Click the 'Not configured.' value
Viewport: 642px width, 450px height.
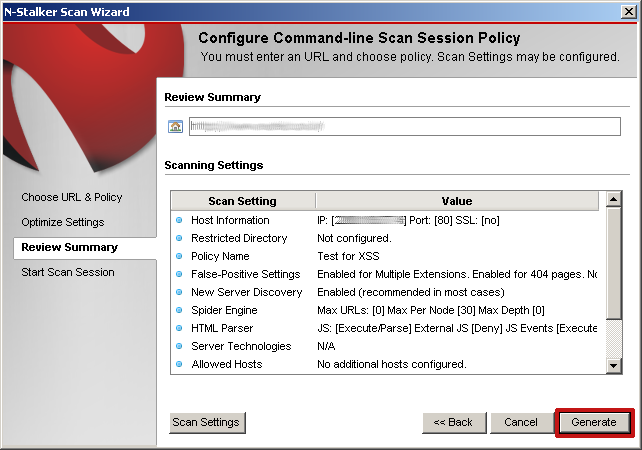[355, 238]
